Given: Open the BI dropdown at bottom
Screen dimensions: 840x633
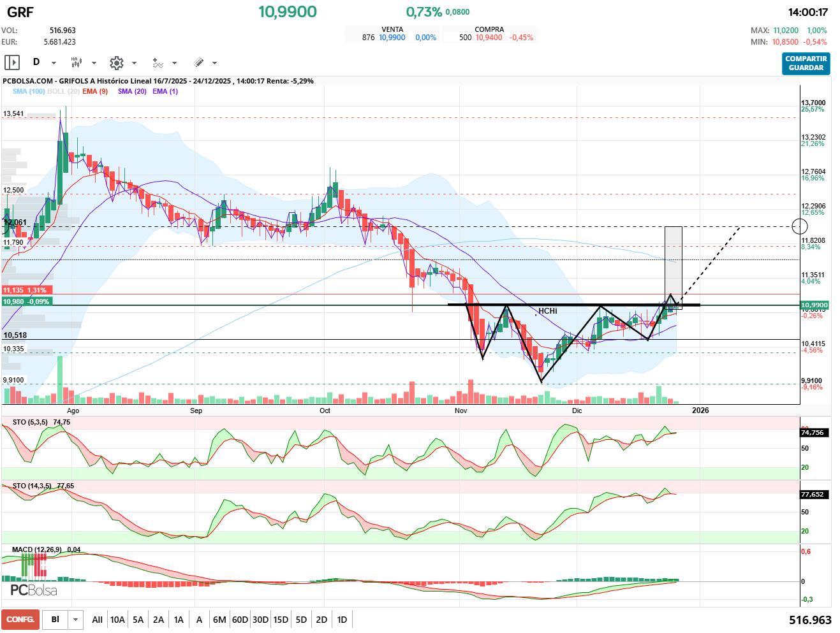Looking at the screenshot, I should pos(76,620).
